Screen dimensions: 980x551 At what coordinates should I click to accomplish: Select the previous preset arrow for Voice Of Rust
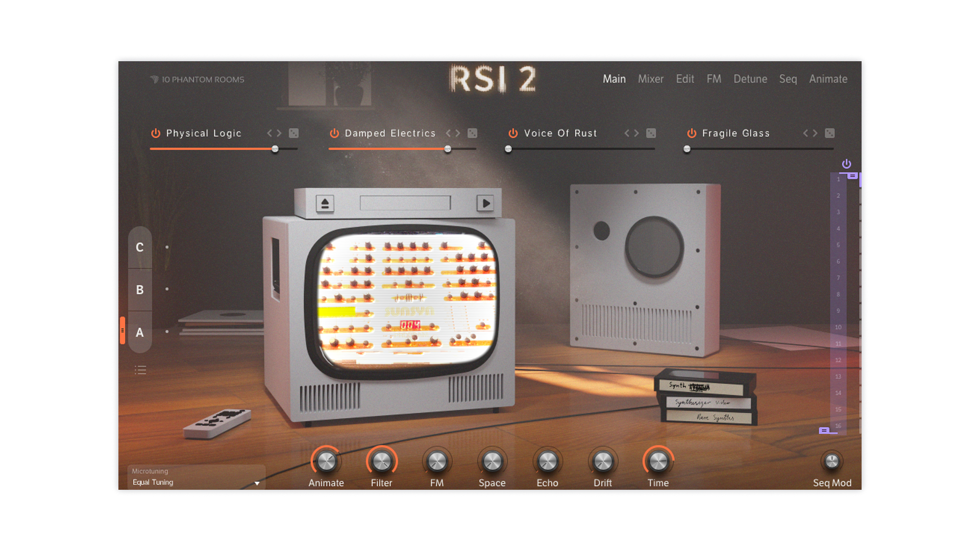click(628, 133)
